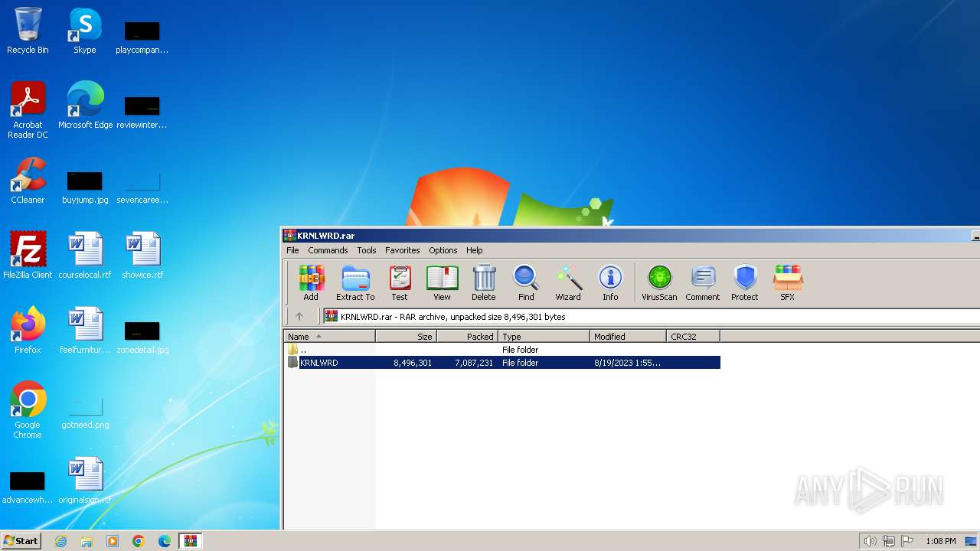
Task: Open Recycle Bin desktop icon
Action: pyautogui.click(x=28, y=31)
